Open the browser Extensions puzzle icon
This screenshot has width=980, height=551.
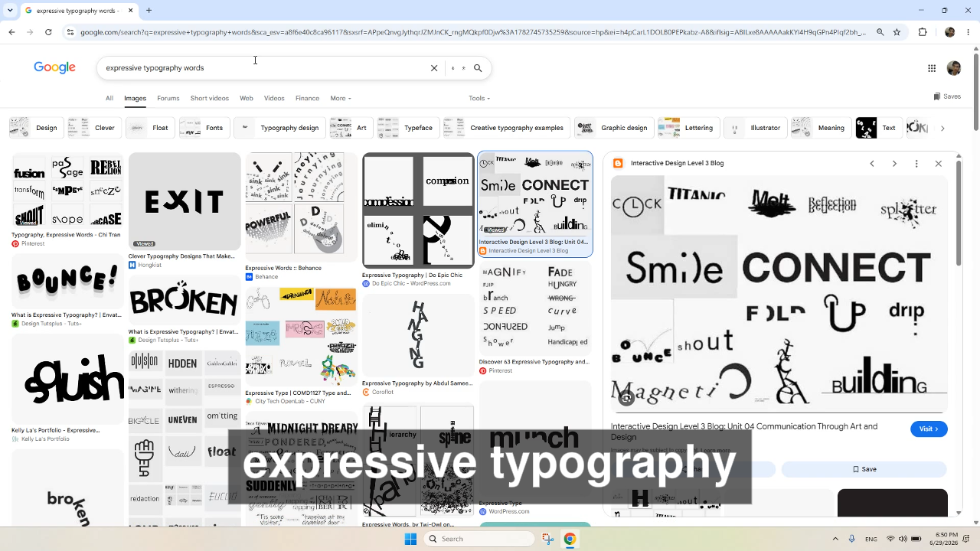click(x=923, y=32)
